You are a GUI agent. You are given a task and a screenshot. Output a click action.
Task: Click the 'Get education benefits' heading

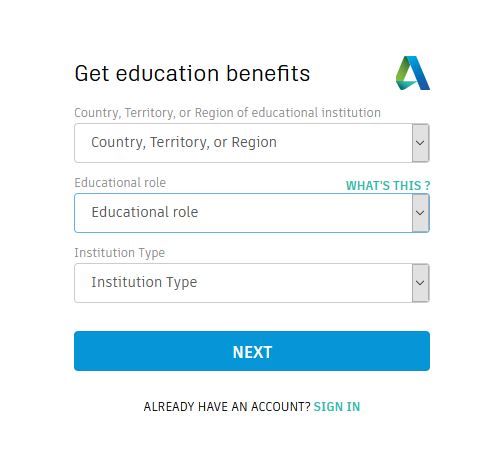pyautogui.click(x=192, y=73)
